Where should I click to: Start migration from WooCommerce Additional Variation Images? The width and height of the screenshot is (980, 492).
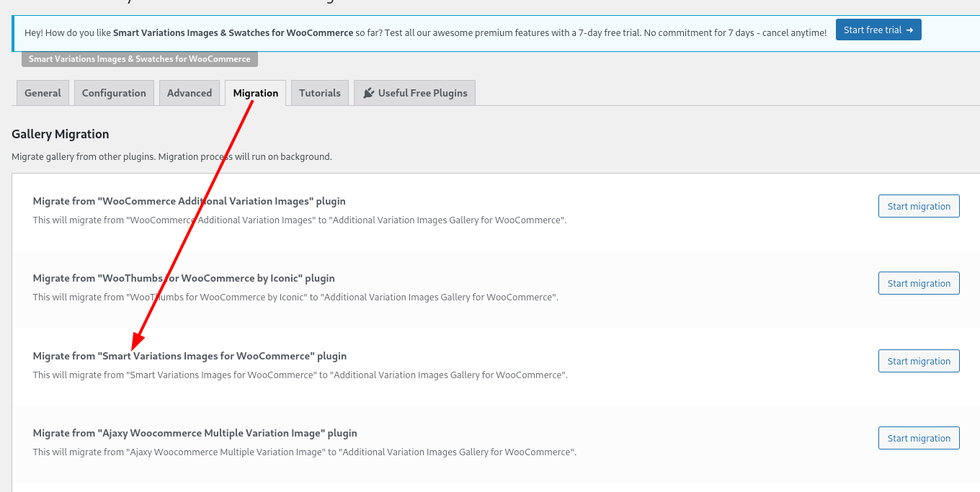point(919,206)
